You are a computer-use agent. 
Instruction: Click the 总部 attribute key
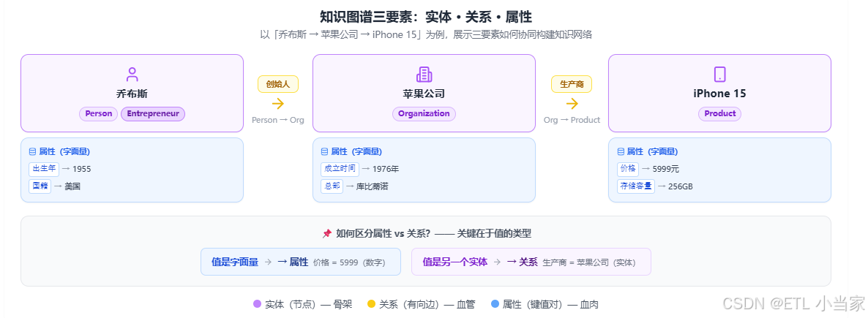point(332,186)
